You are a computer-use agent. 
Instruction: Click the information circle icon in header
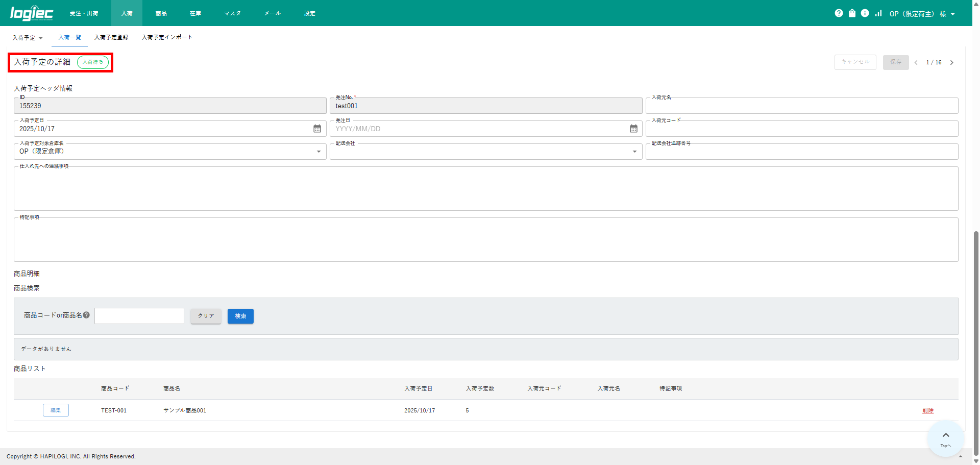click(865, 13)
